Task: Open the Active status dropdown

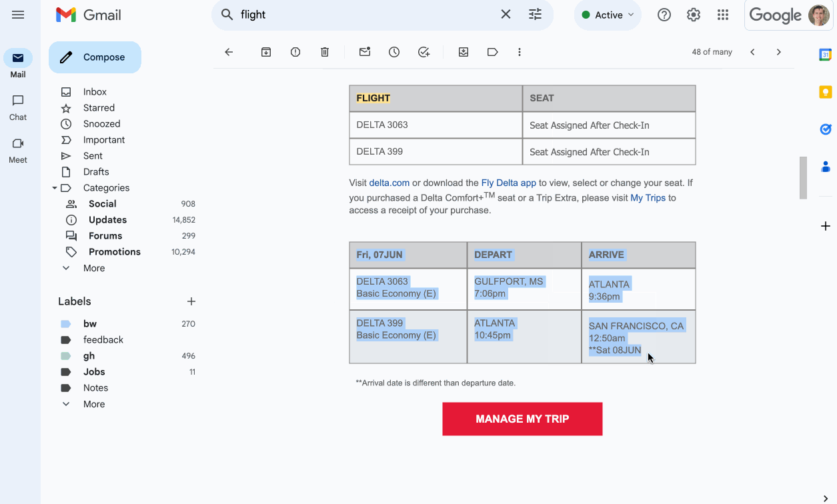Action: 608,15
